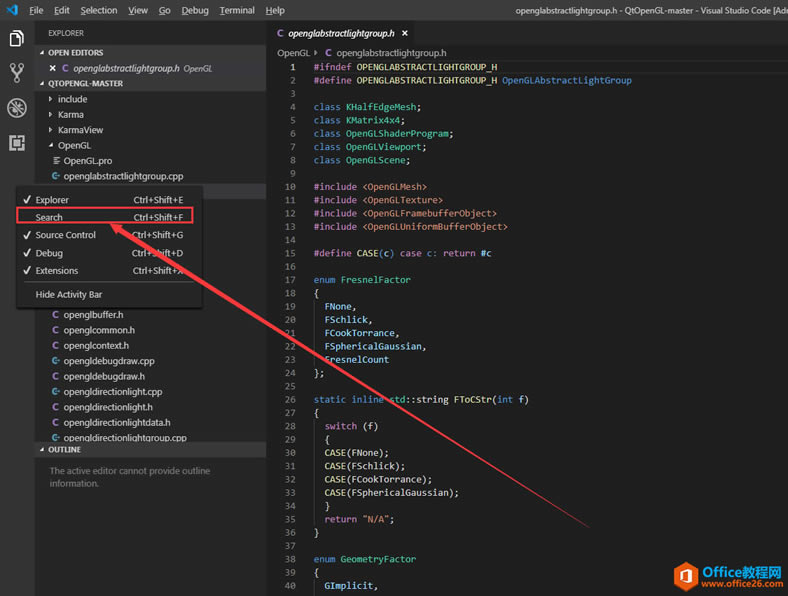Collapse the Open Editors section
Viewport: 788px width, 596px height.
click(x=42, y=52)
